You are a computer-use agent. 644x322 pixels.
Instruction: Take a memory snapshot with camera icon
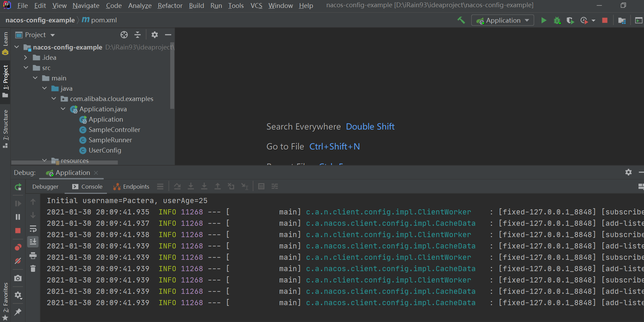coord(18,278)
